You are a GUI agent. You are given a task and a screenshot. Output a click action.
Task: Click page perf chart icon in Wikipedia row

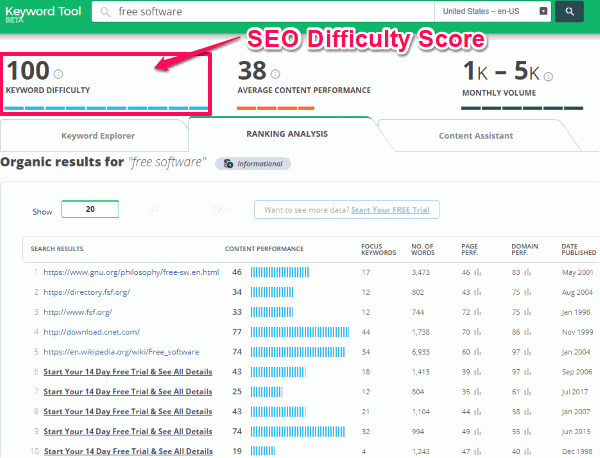click(x=478, y=352)
